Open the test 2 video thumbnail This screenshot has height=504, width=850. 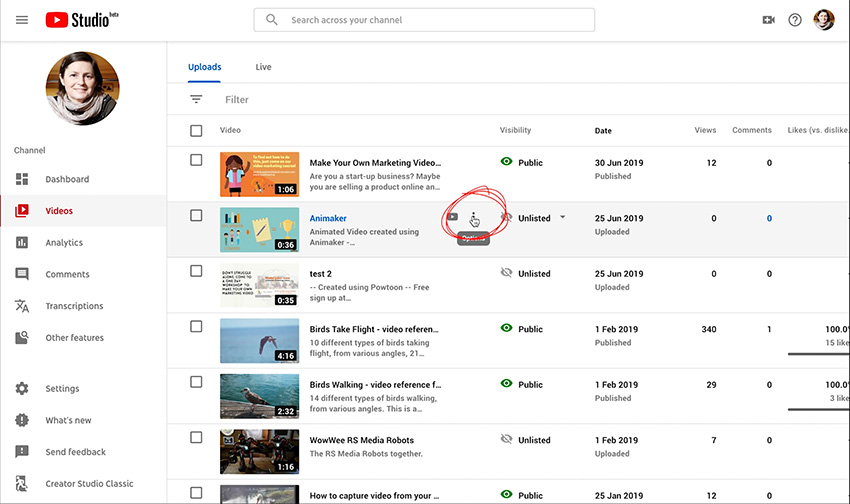260,285
